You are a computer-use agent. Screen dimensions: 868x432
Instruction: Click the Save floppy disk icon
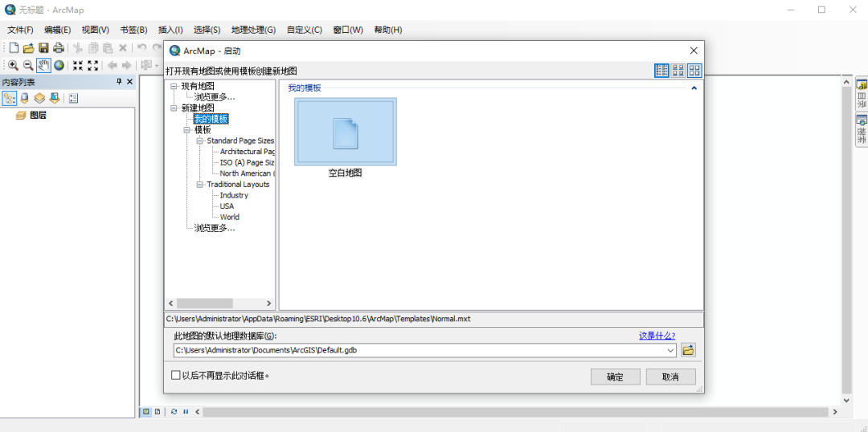click(x=43, y=48)
